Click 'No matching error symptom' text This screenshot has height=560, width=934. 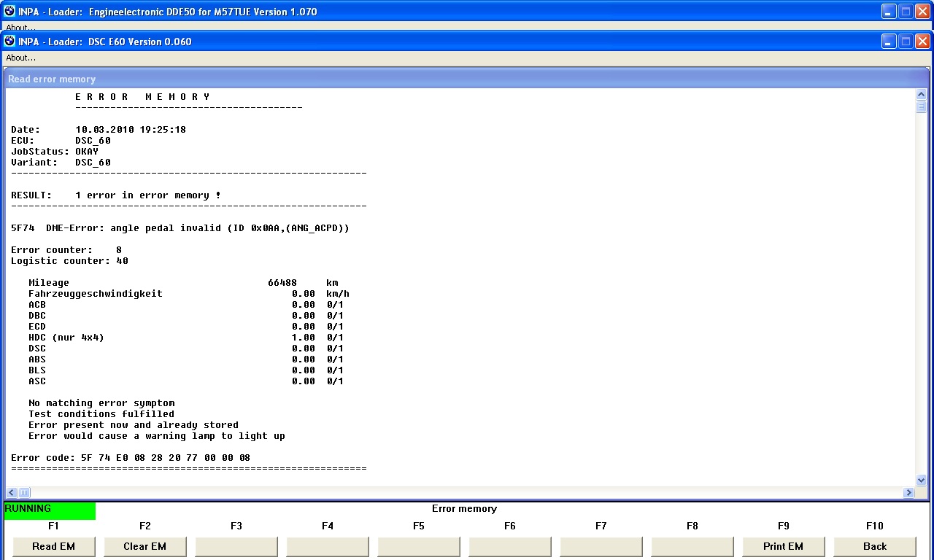[x=101, y=403]
